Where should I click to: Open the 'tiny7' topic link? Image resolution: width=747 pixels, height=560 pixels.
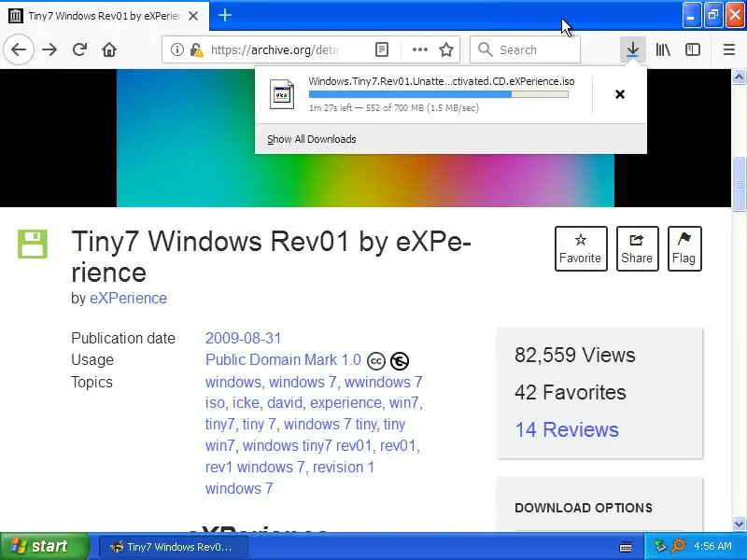[219, 424]
